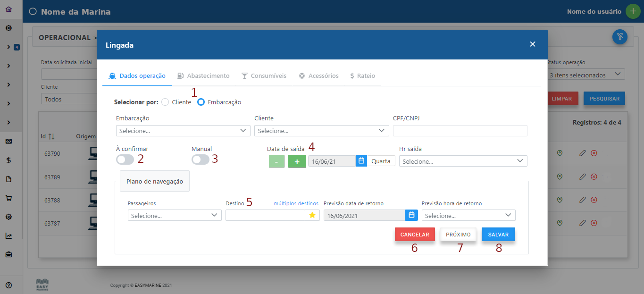644x294 pixels.
Task: Click the yellow star favorite destination icon
Action: click(x=312, y=215)
